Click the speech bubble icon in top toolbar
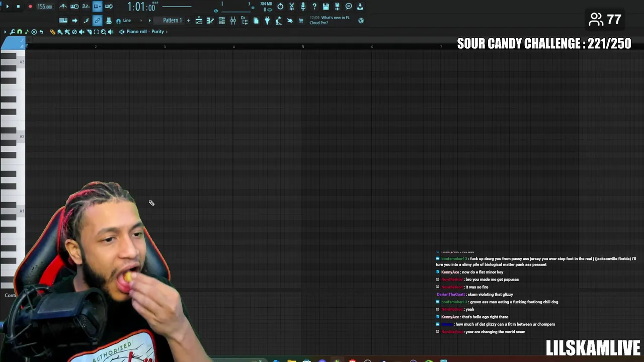The image size is (644, 362). (349, 7)
